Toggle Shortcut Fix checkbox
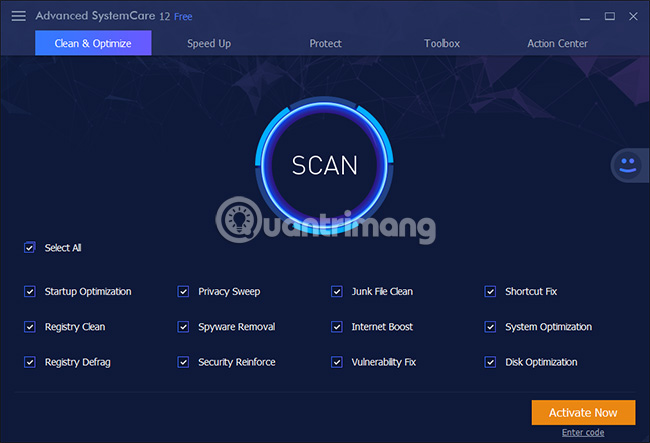The width and height of the screenshot is (650, 443). point(490,292)
